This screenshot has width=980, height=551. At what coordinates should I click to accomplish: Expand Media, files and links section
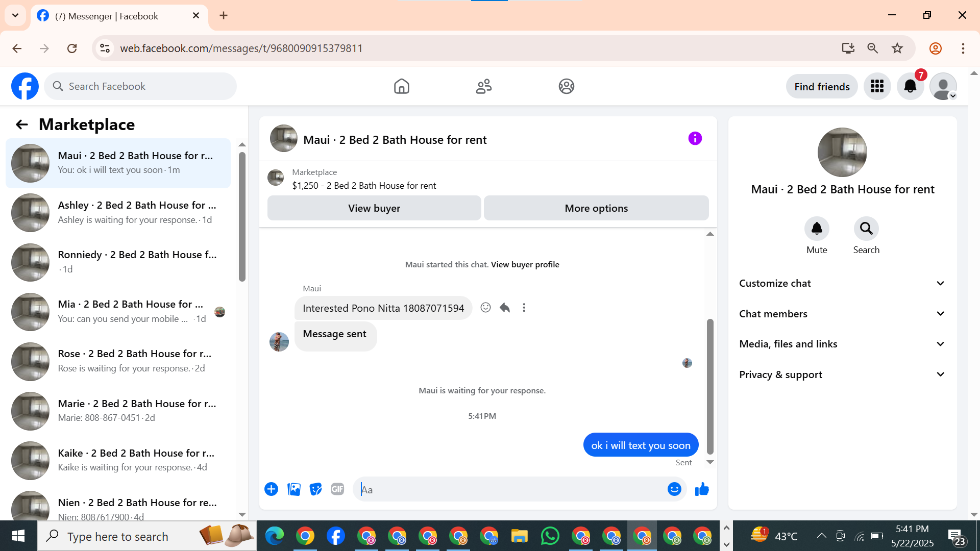tap(842, 344)
